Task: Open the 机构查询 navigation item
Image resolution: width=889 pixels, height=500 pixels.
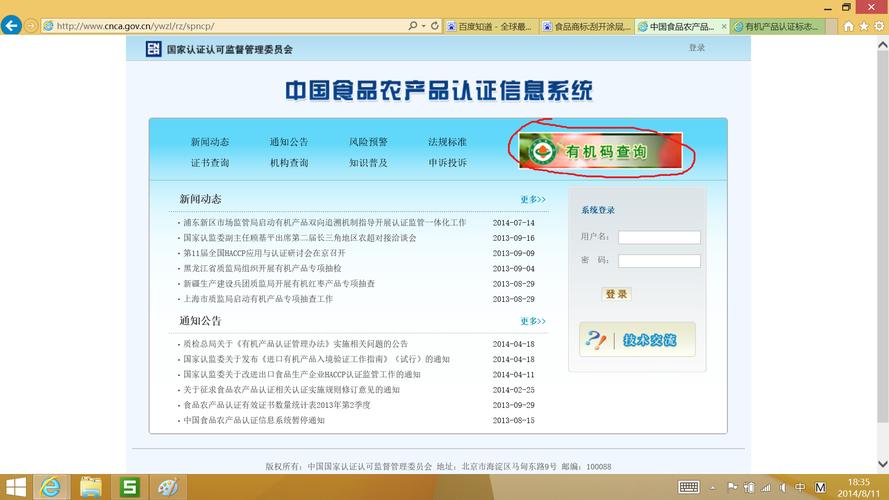Action: (x=289, y=163)
